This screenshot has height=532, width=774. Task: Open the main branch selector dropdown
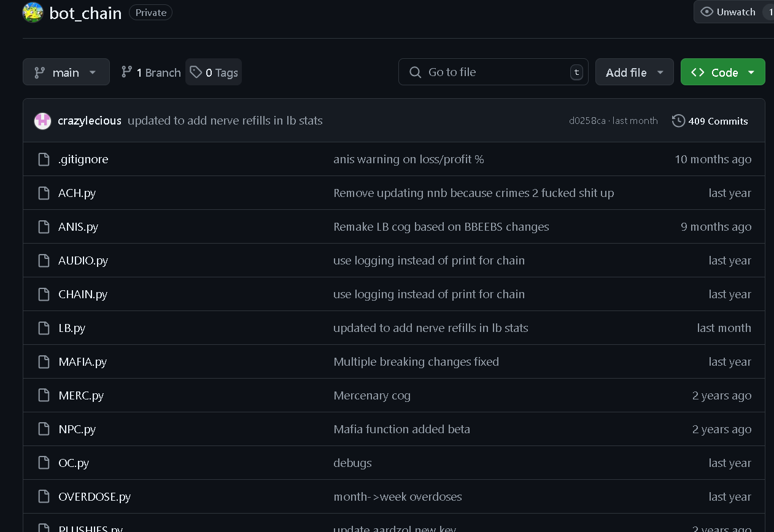pyautogui.click(x=66, y=72)
